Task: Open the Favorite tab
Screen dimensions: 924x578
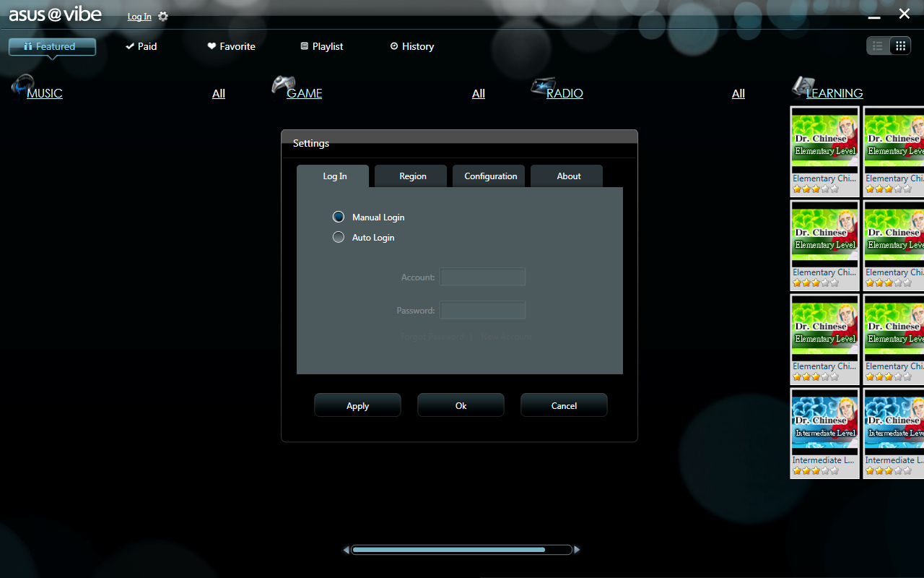Action: click(x=231, y=46)
